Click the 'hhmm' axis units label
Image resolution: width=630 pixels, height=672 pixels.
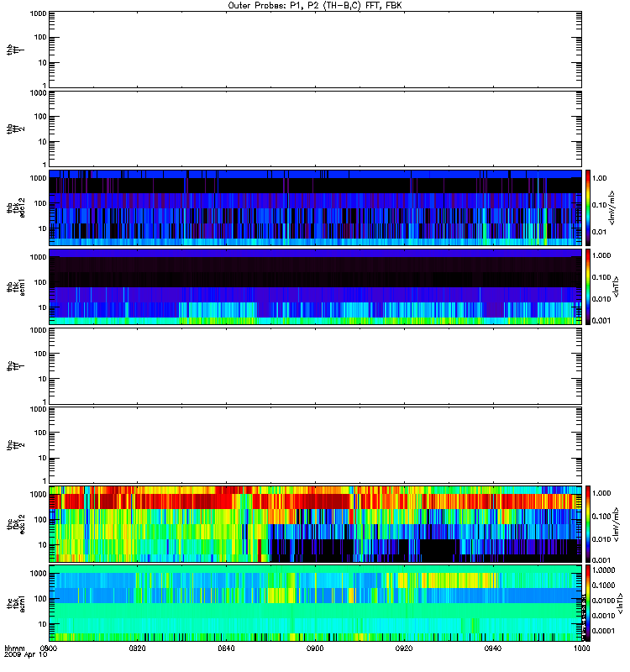pyautogui.click(x=15, y=648)
